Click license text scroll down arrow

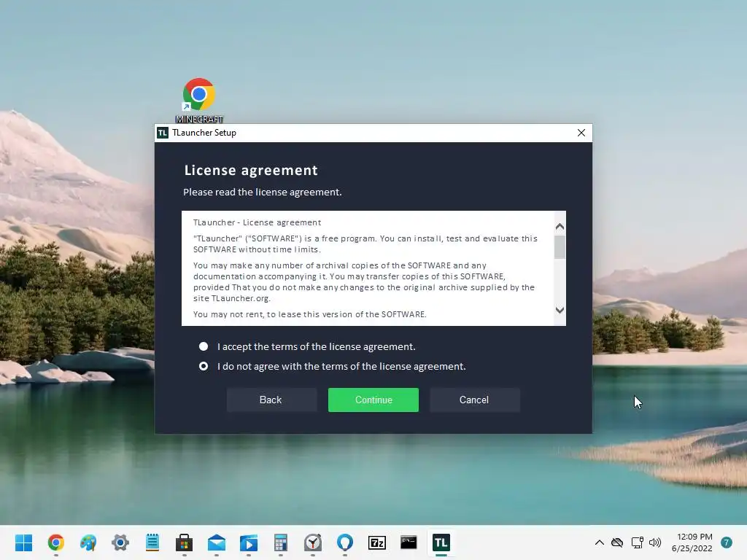tap(560, 310)
